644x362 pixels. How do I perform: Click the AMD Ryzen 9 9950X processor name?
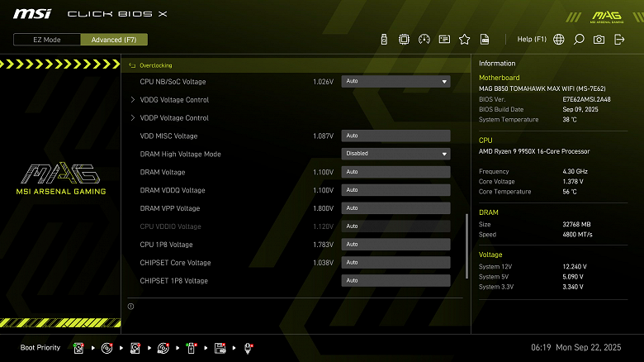coord(534,151)
